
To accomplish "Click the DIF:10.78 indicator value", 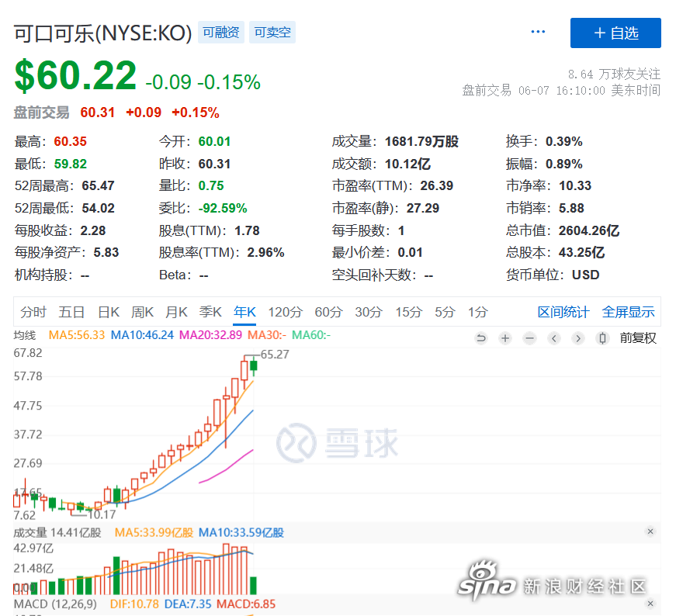I will coord(134,604).
